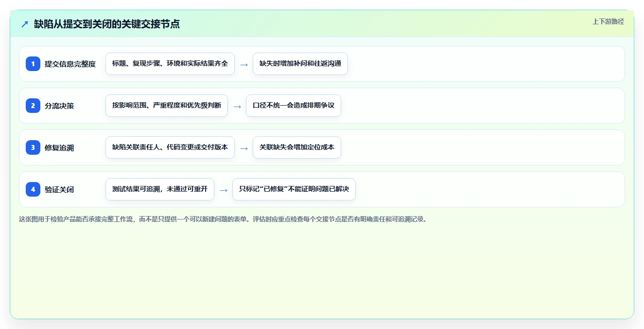
Task: Select the 验证关闭 step label
Action: click(x=59, y=189)
